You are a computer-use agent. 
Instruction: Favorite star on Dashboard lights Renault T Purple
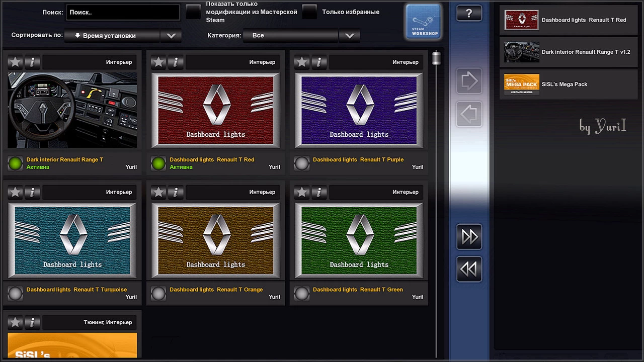302,62
